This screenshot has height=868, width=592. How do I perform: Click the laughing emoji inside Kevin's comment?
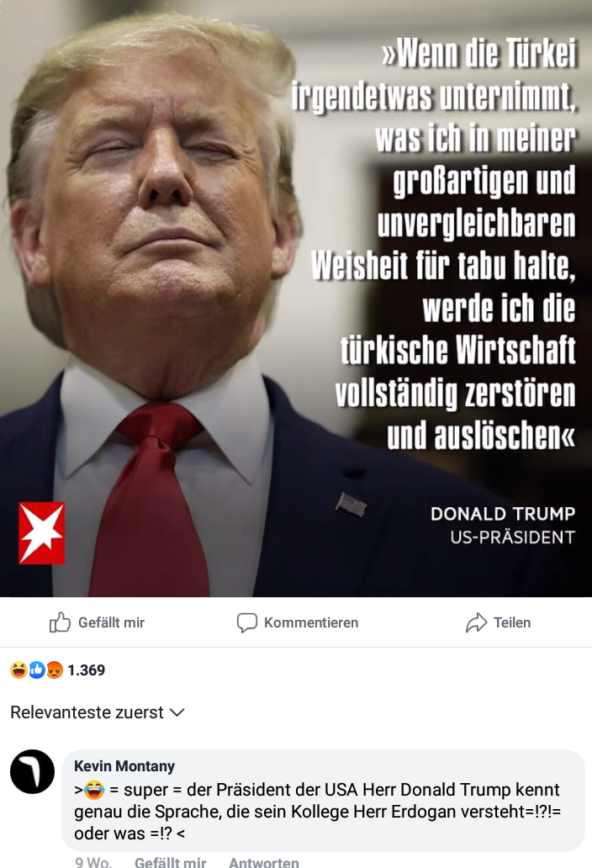point(95,790)
